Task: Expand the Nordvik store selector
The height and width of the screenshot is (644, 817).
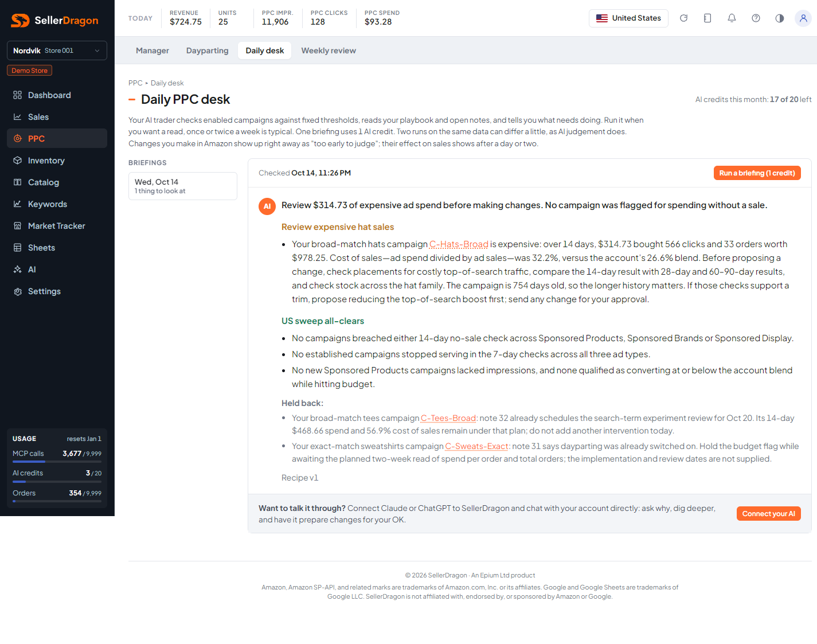Action: (57, 50)
